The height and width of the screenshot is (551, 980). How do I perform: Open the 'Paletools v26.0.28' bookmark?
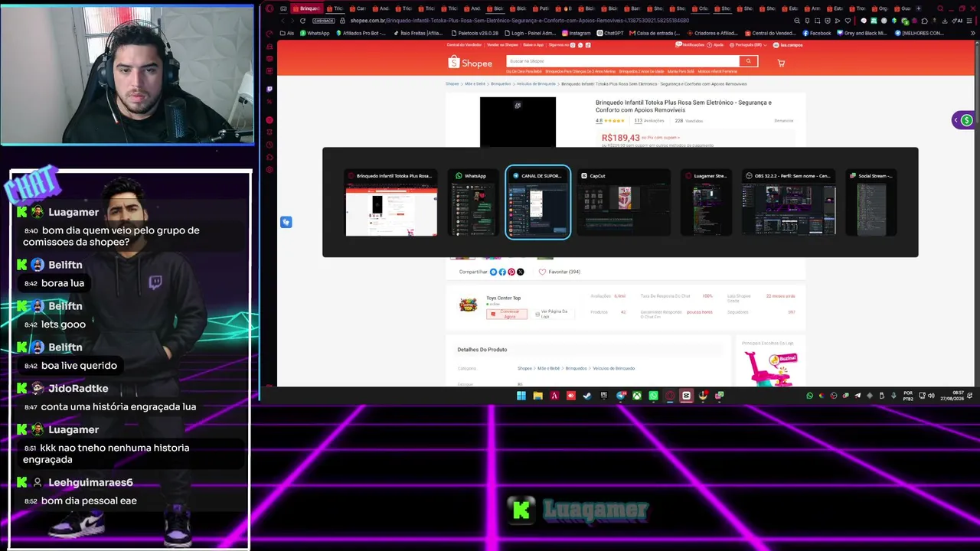pos(475,33)
